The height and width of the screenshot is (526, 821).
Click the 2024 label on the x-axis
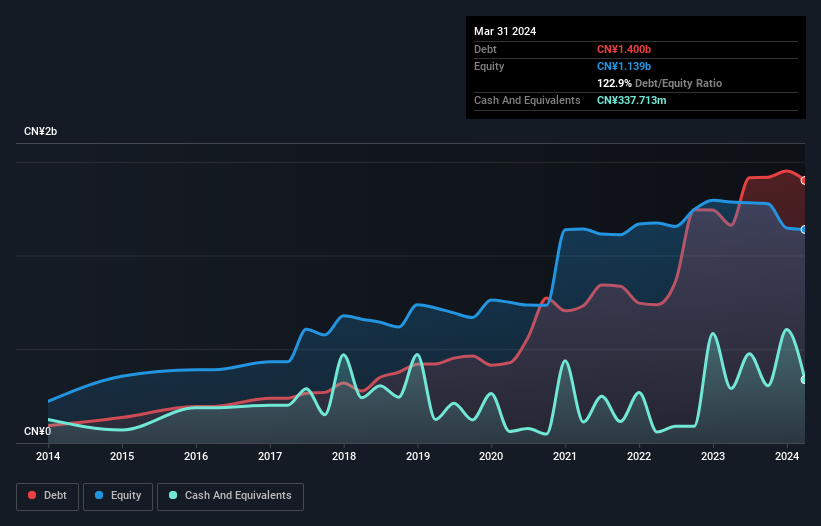tap(787, 457)
